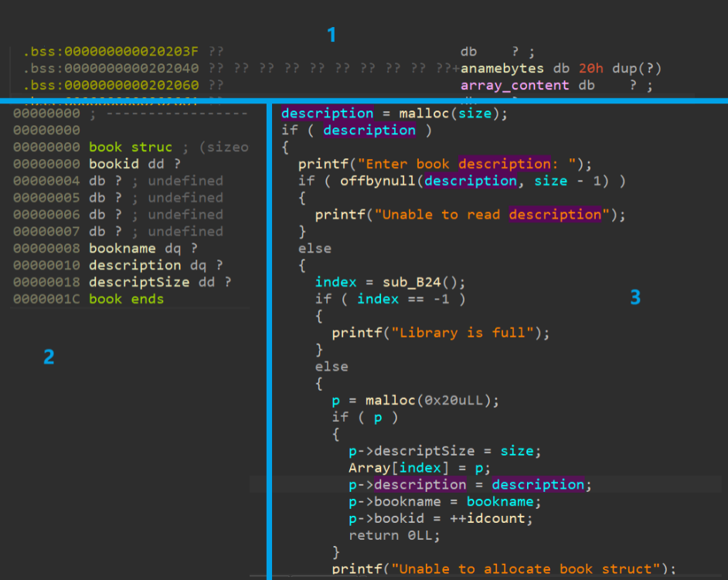
Task: Click the undefined byte at offset 00000006
Action: 156,215
